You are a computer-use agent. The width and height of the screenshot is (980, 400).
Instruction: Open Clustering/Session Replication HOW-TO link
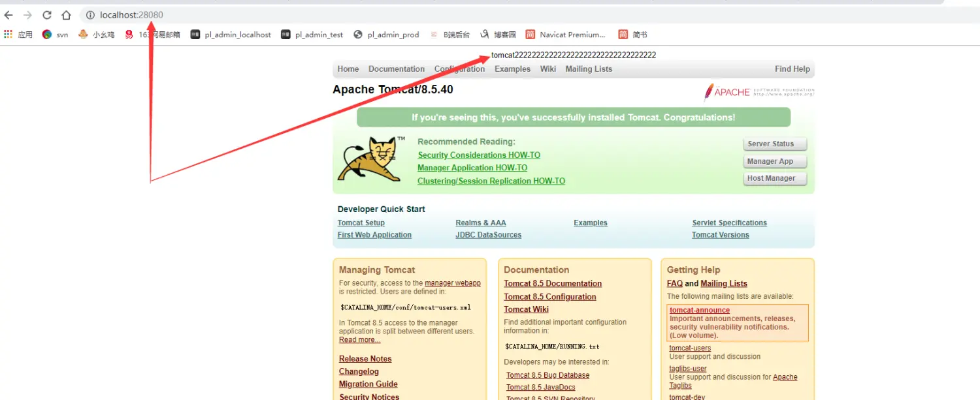click(x=491, y=181)
